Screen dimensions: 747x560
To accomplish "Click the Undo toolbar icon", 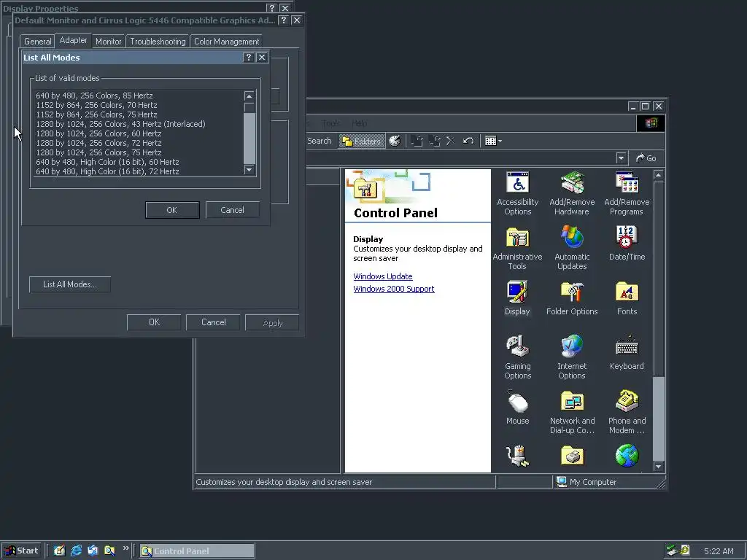I will click(468, 141).
